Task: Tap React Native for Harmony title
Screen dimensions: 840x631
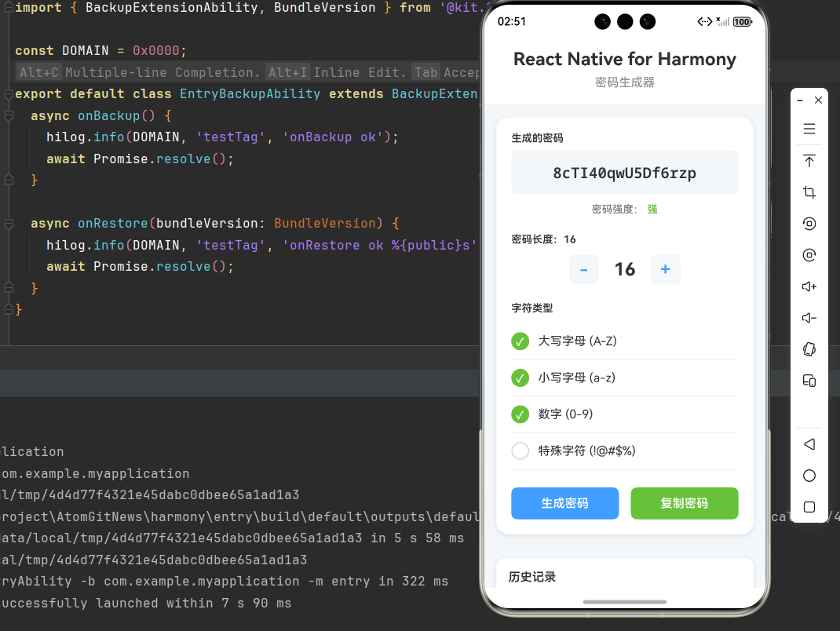Action: 625,59
